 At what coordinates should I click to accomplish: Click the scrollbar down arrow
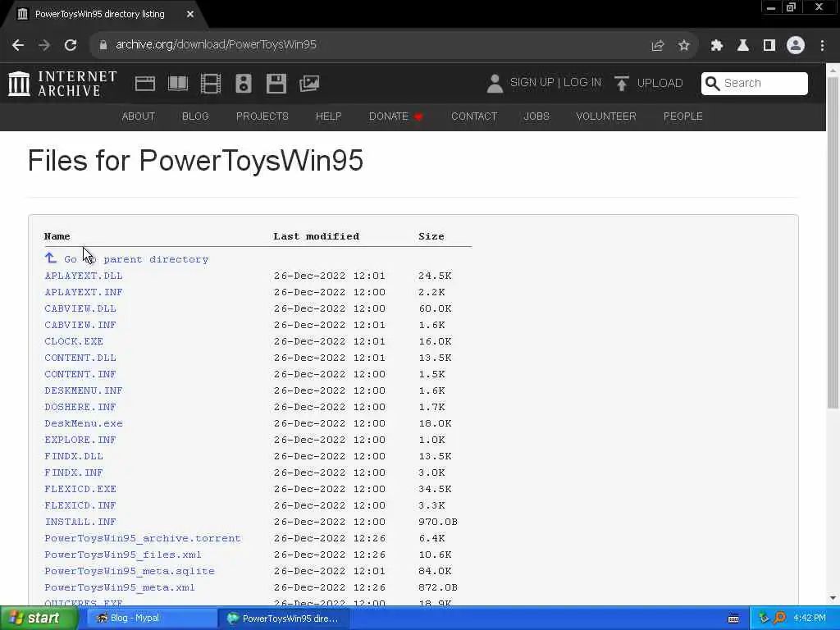coord(833,598)
